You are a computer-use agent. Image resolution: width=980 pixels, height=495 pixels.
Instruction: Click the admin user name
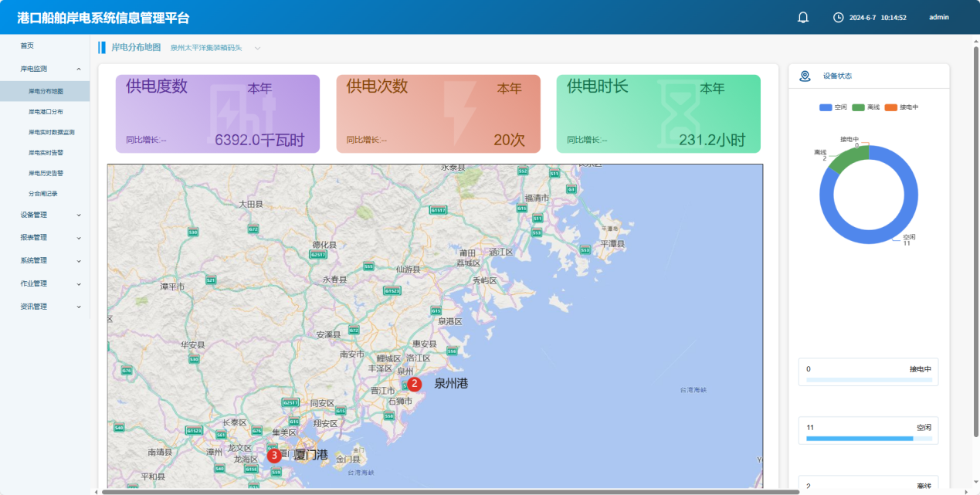pos(938,17)
